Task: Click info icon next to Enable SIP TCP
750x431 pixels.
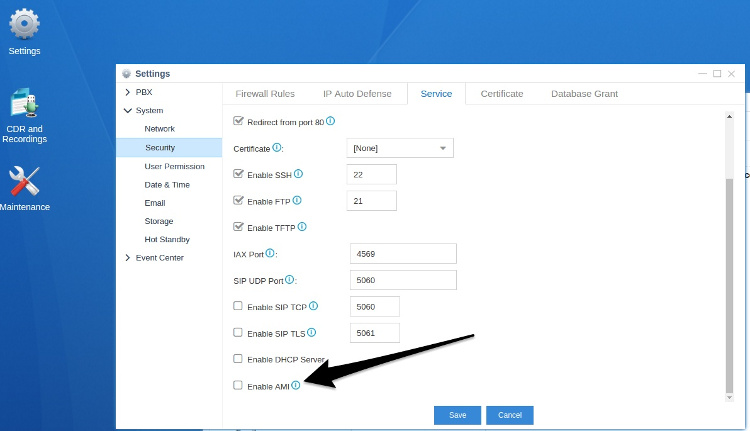Action: pos(313,306)
